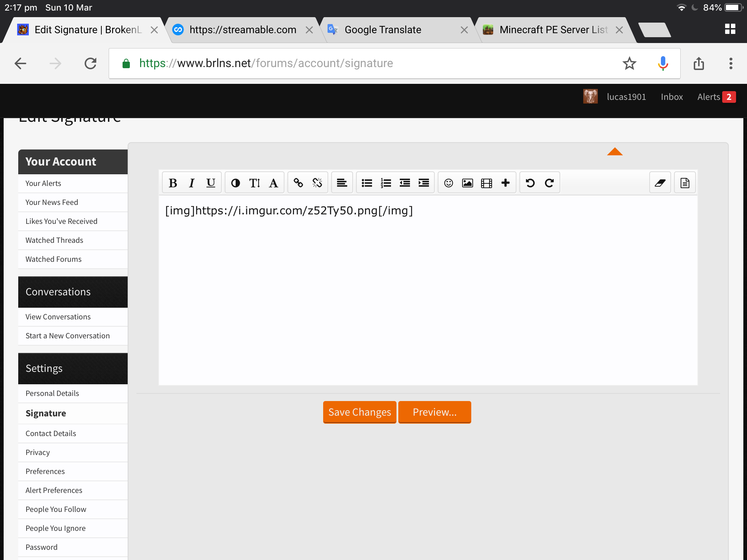Viewport: 747px width, 560px height.
Task: Open the lucas1901 user menu
Action: pos(626,97)
